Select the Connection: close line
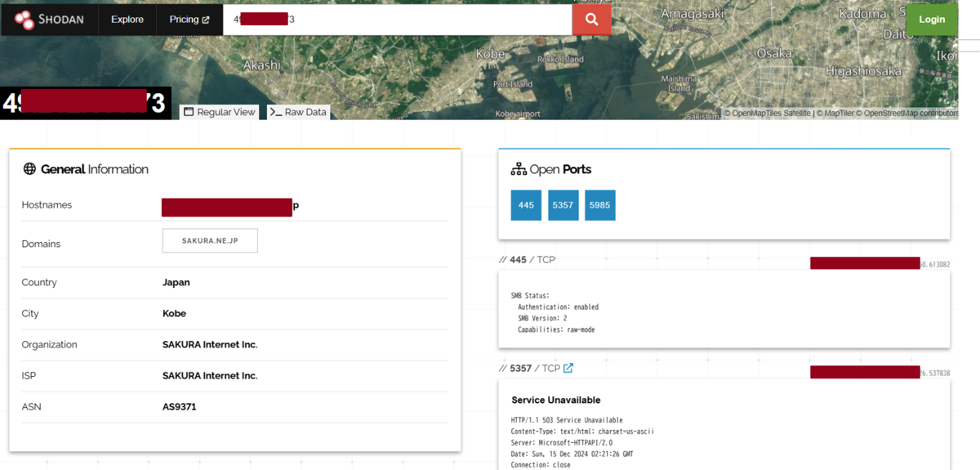Viewport: 980px width, 470px height. (541, 464)
